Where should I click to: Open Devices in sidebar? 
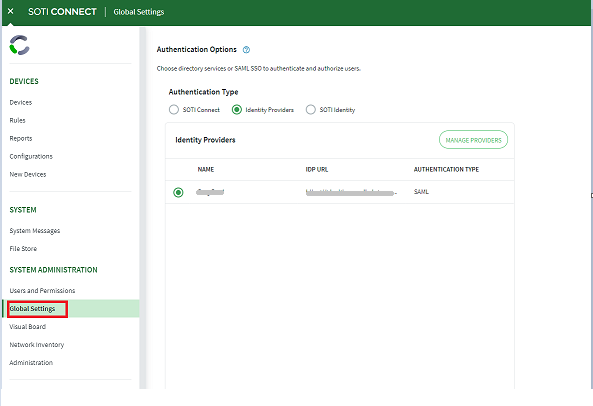[x=21, y=102]
